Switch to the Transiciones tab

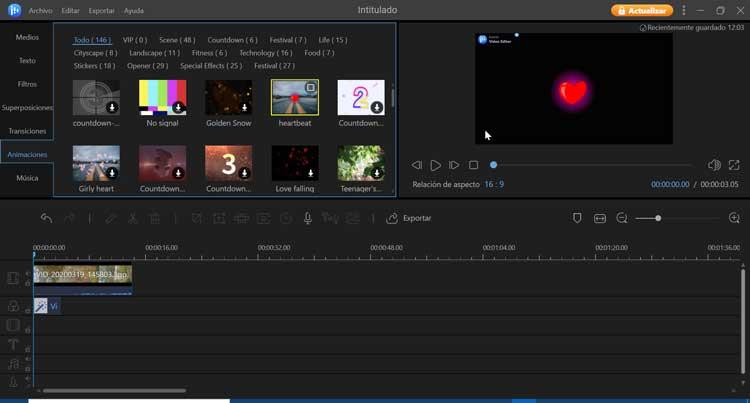click(27, 131)
